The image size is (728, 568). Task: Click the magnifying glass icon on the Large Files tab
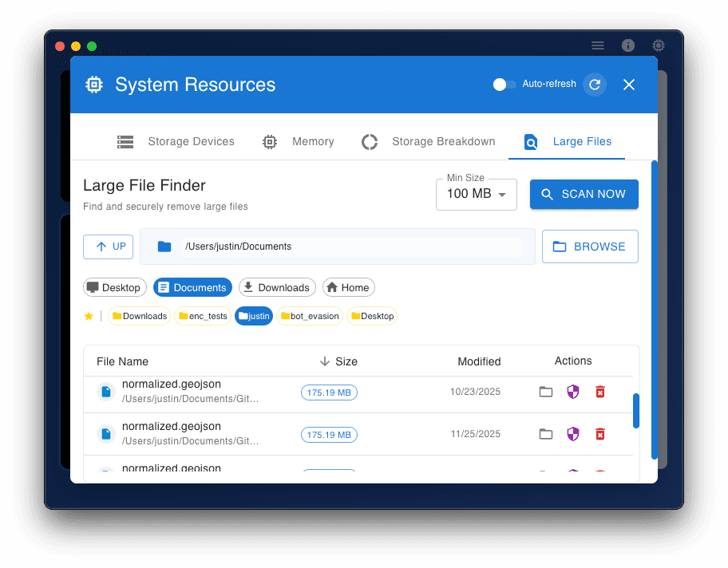531,142
